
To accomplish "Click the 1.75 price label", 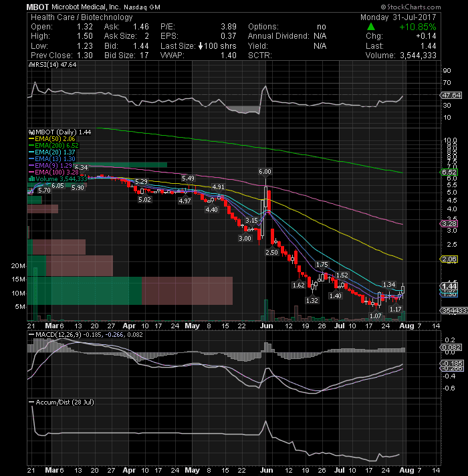I will click(x=322, y=265).
